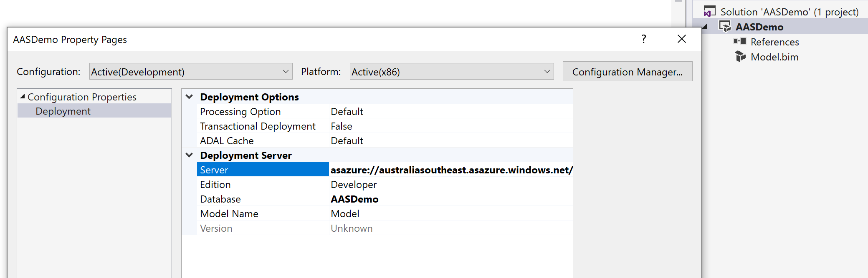Open the Configuration dropdown

286,72
